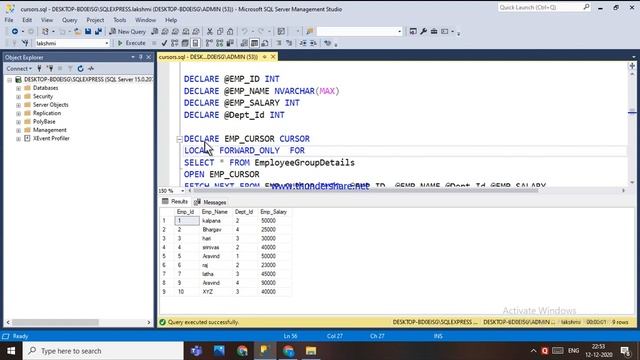The height and width of the screenshot is (360, 640).
Task: Click the Decrease Indent icon
Action: (303, 43)
